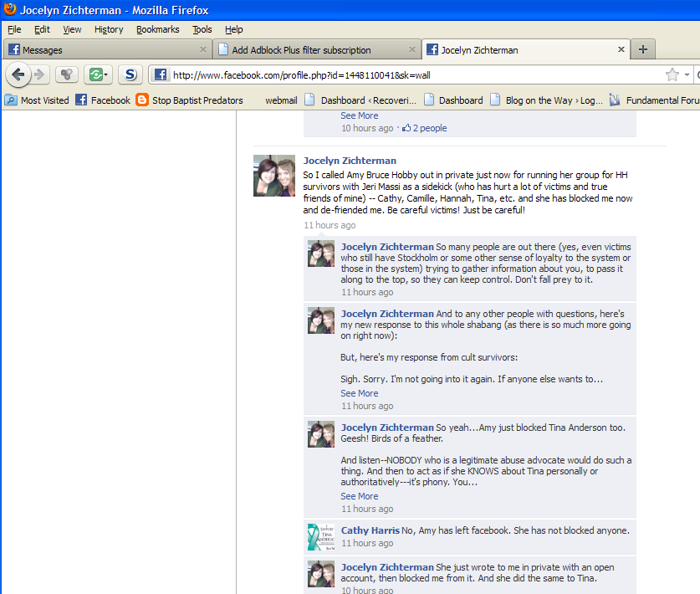This screenshot has width=700, height=594.
Task: Expand See More above '10 hours ago'
Action: pyautogui.click(x=360, y=115)
